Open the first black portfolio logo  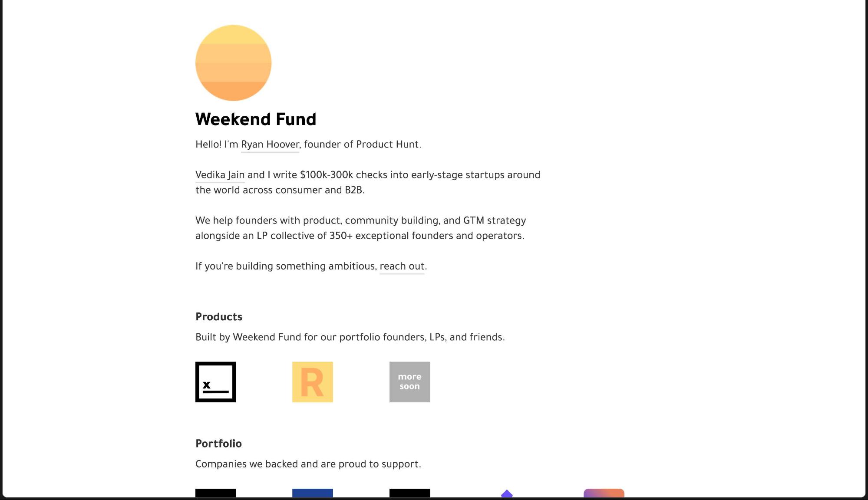(216, 494)
